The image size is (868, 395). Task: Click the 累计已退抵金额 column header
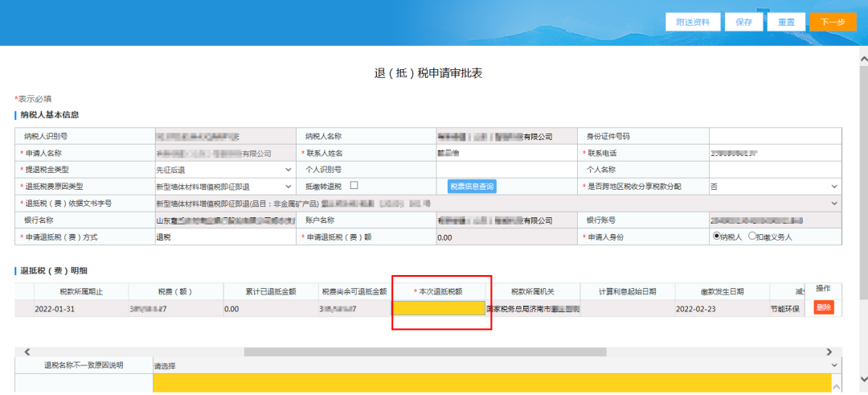(x=271, y=291)
